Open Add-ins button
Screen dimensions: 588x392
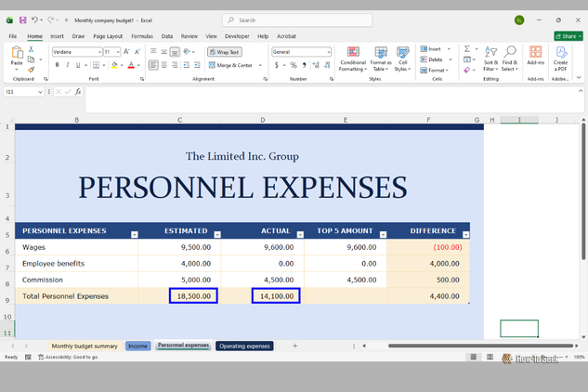(535, 56)
